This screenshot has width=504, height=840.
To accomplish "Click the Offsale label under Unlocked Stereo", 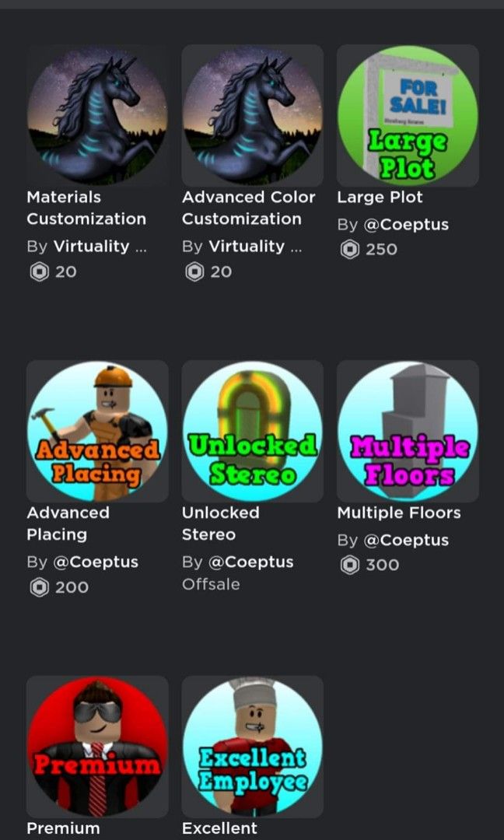I will point(211,584).
